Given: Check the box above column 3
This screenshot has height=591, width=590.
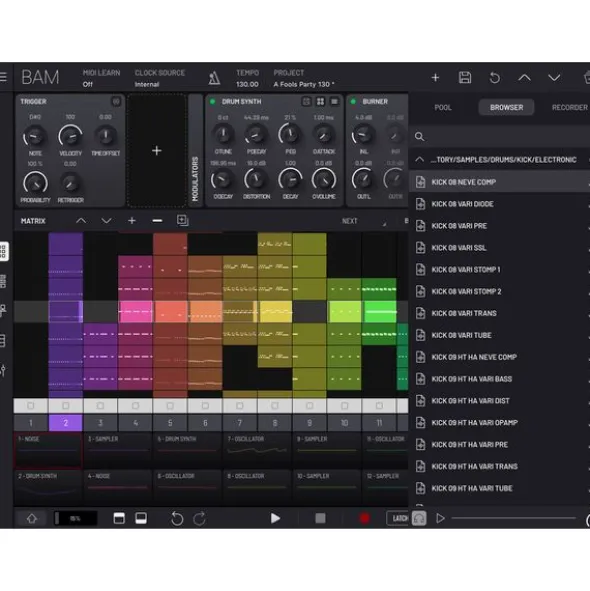Looking at the screenshot, I should (x=100, y=406).
